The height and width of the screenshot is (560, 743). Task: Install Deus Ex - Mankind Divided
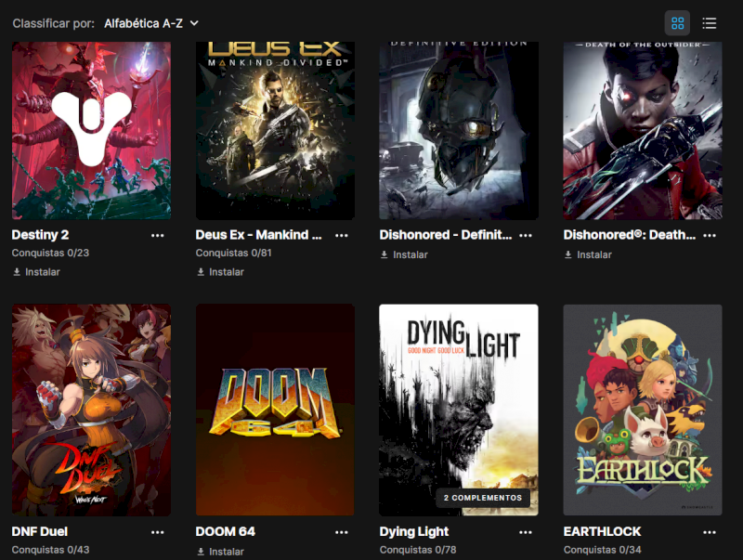coord(220,272)
